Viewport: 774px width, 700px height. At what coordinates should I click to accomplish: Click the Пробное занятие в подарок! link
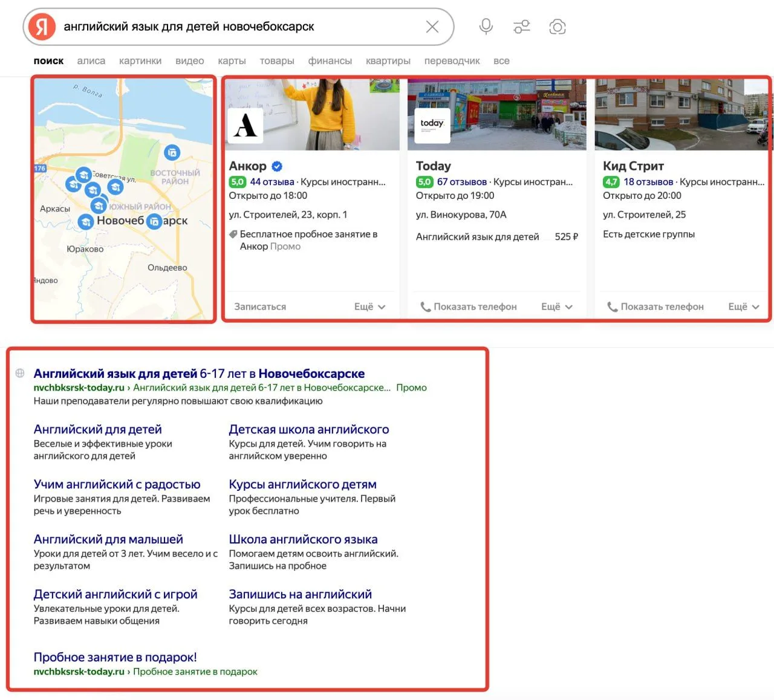coord(115,657)
